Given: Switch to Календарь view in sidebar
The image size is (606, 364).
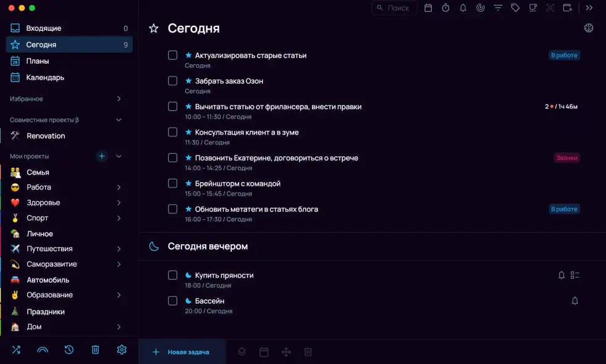Looking at the screenshot, I should click(44, 78).
